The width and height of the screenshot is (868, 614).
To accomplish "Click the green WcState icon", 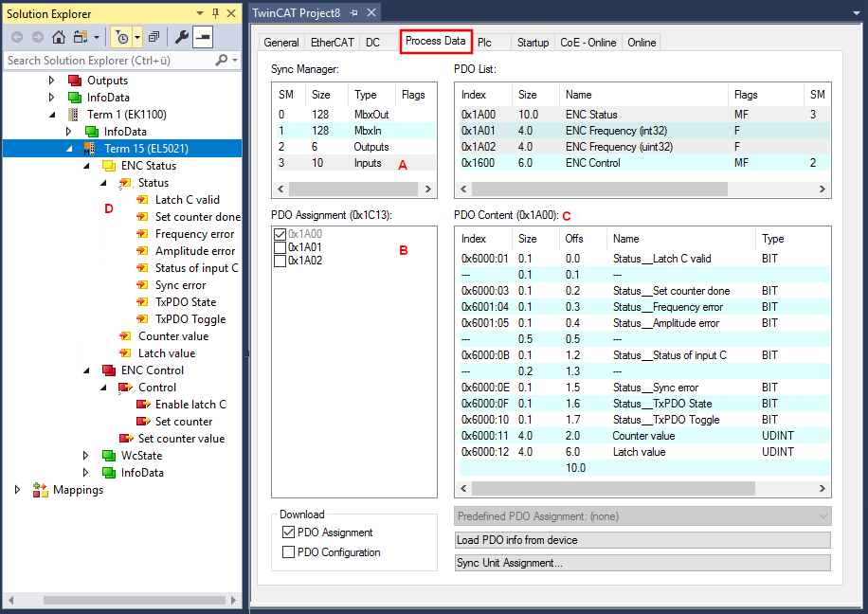I will [x=108, y=456].
